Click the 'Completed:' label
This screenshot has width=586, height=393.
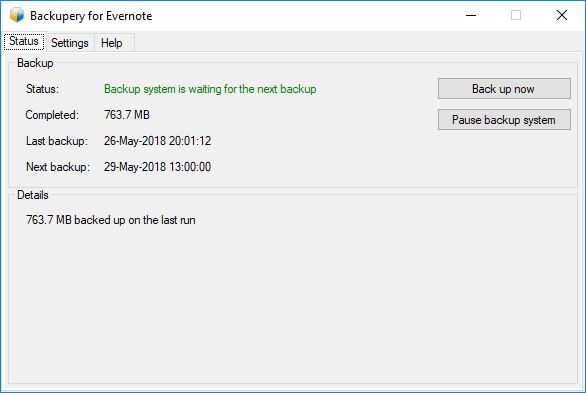[52, 115]
